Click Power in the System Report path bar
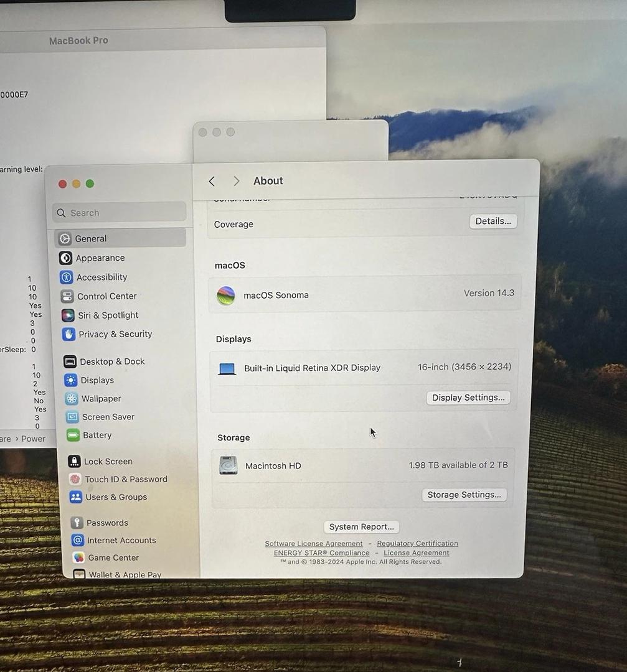This screenshot has height=672, width=627. 34,439
